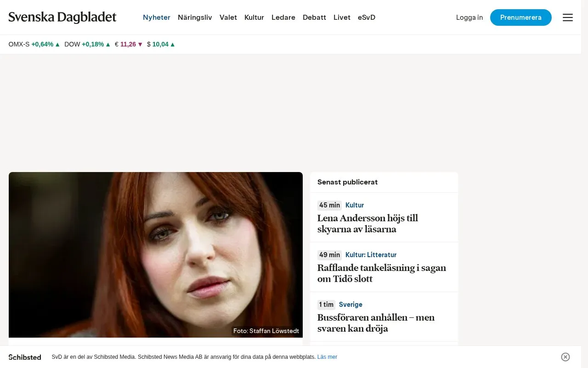Screen dimensions: 588x368
Task: Open the hamburger menu icon
Action: 568,17
